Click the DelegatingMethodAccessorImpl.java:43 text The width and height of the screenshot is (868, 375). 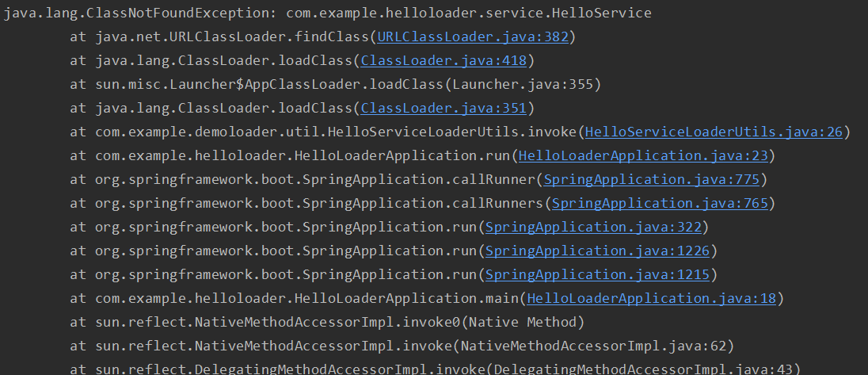643,369
